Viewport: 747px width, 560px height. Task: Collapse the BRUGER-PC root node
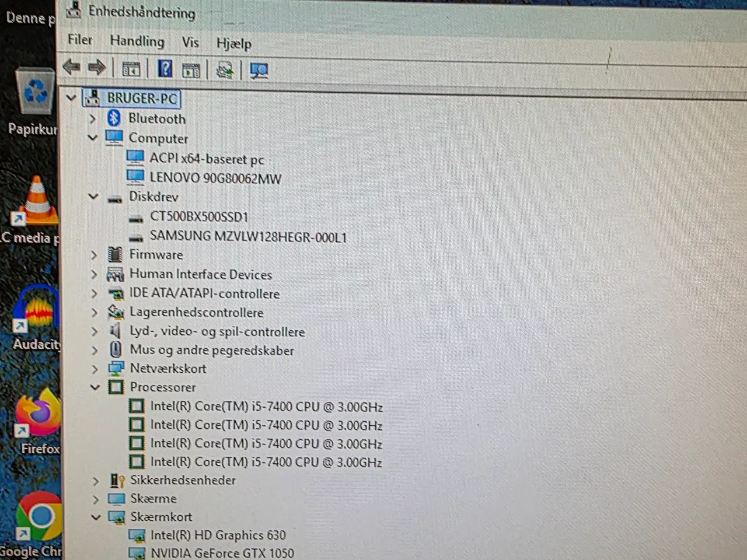click(71, 97)
